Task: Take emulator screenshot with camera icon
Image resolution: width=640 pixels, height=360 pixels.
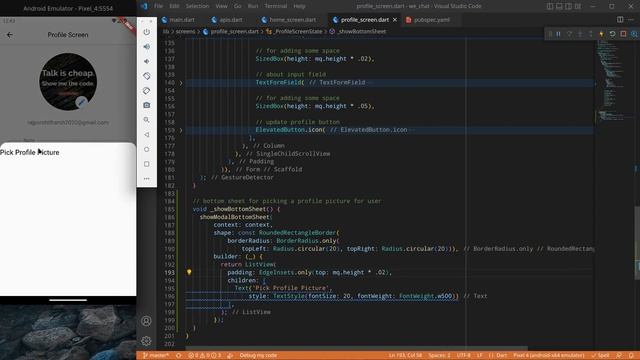Action: tap(147, 105)
